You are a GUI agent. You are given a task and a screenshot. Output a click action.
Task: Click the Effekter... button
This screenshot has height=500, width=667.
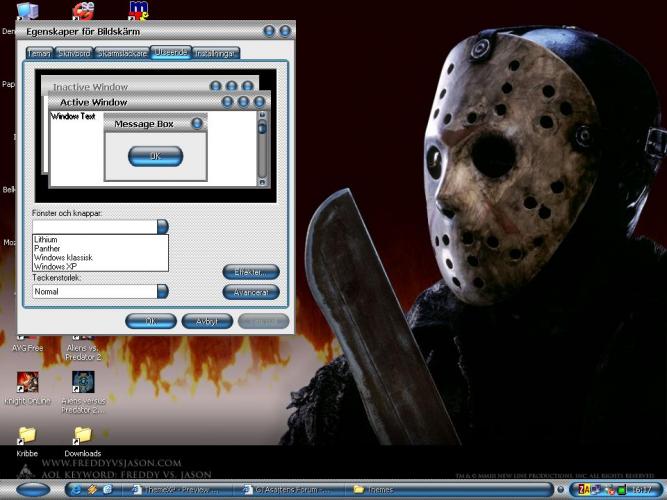coord(250,272)
